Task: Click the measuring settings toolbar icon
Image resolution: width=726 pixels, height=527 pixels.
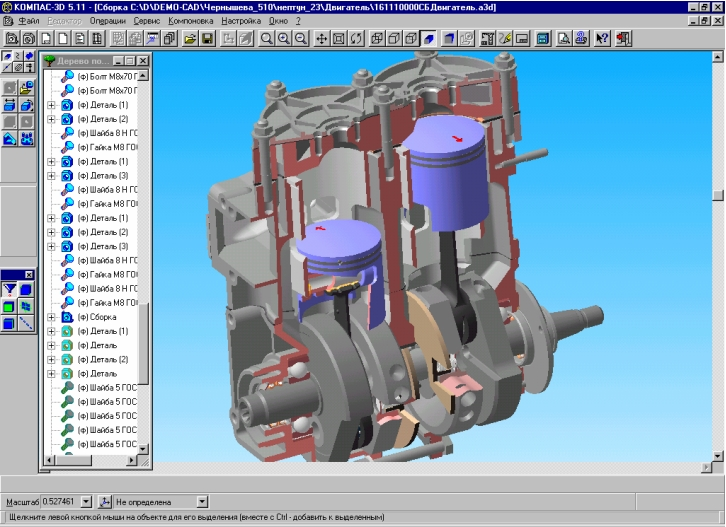Action: point(488,38)
